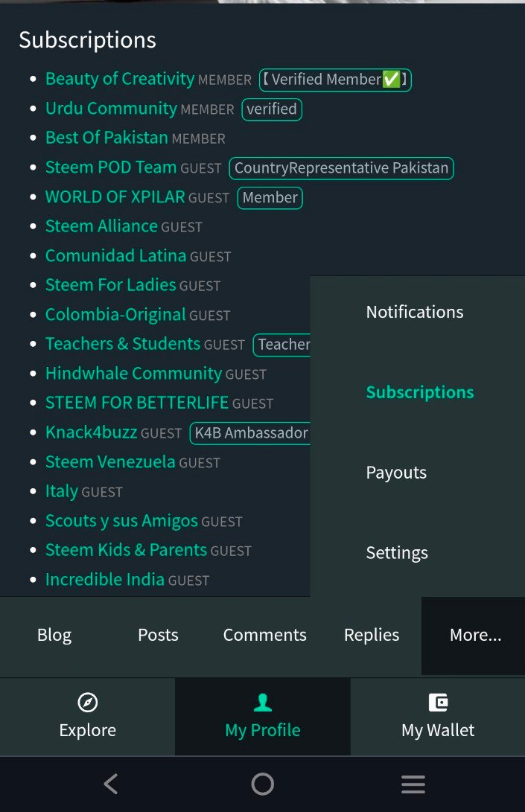
Task: Tap the Explore compass icon
Action: tap(88, 703)
